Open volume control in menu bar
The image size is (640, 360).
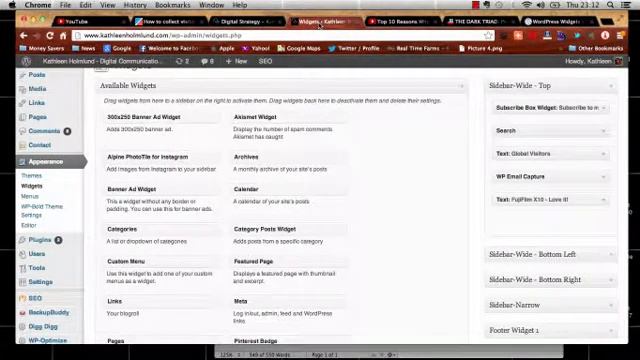coord(541,5)
